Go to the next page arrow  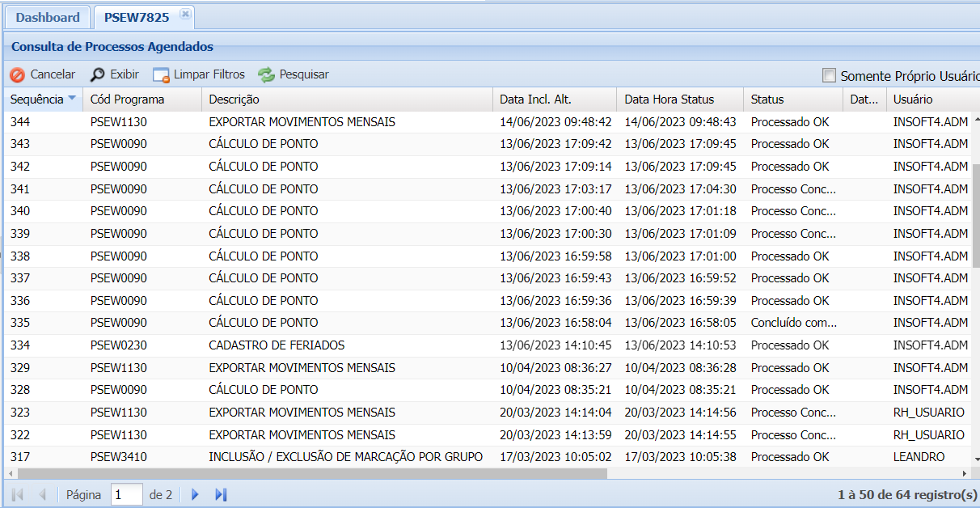(195, 494)
